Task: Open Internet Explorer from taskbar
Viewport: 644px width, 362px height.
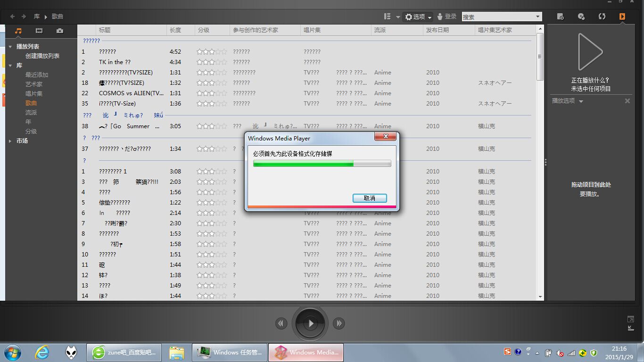Action: pos(42,352)
